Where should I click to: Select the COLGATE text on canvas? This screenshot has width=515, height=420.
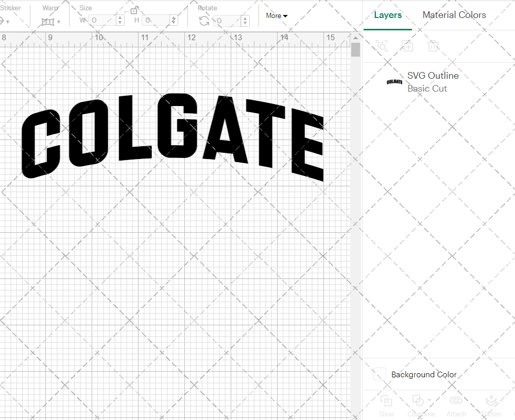pyautogui.click(x=173, y=137)
